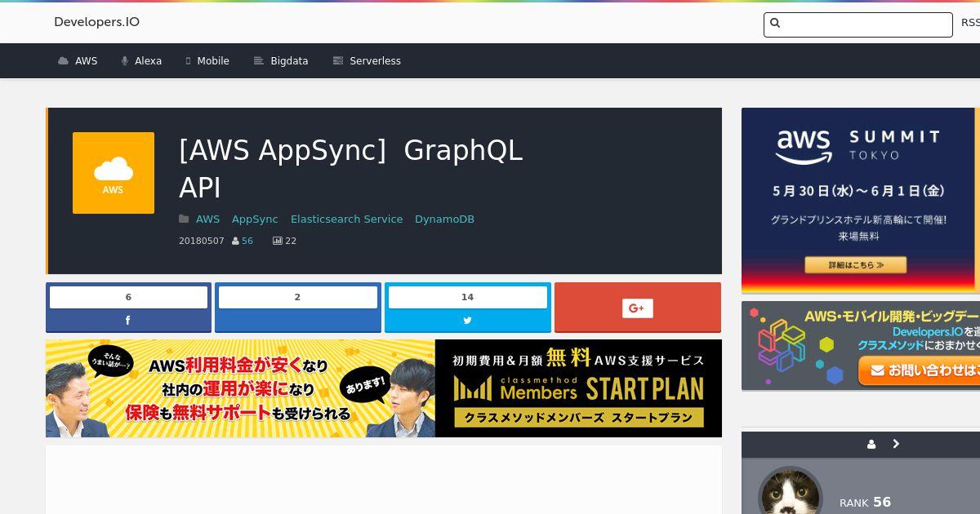Click the orange AWS cloud category thumbnail
Viewport: 980px width, 514px height.
114,173
